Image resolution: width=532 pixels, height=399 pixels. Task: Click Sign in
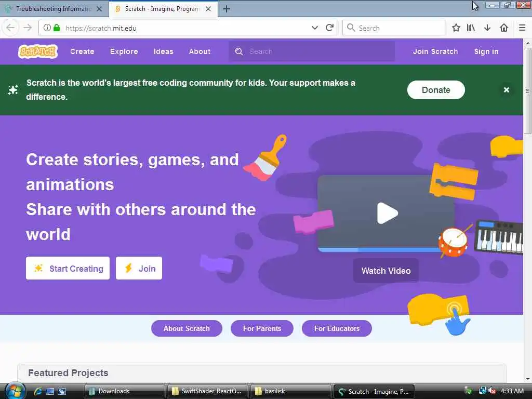(486, 51)
